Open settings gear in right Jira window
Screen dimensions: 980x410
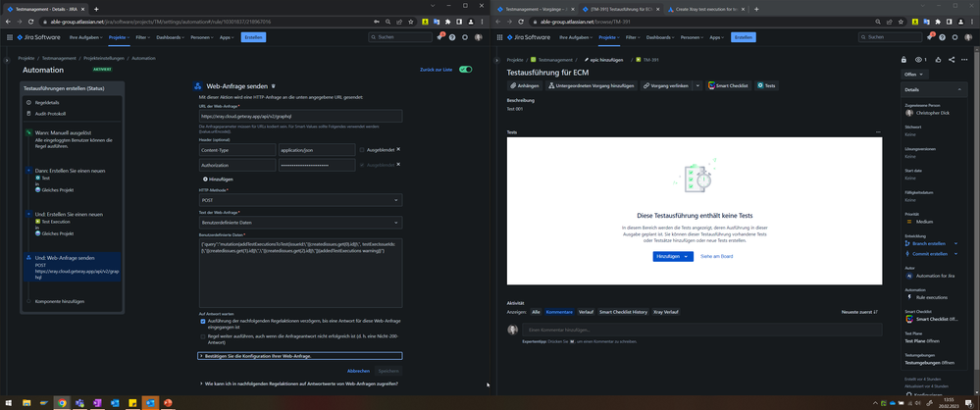955,37
